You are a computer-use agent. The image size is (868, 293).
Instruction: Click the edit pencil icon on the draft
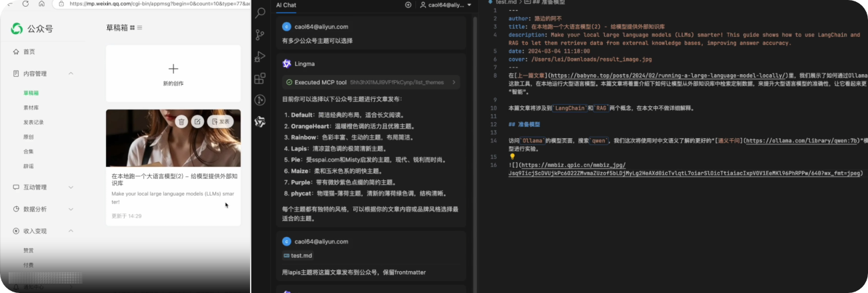coord(197,121)
